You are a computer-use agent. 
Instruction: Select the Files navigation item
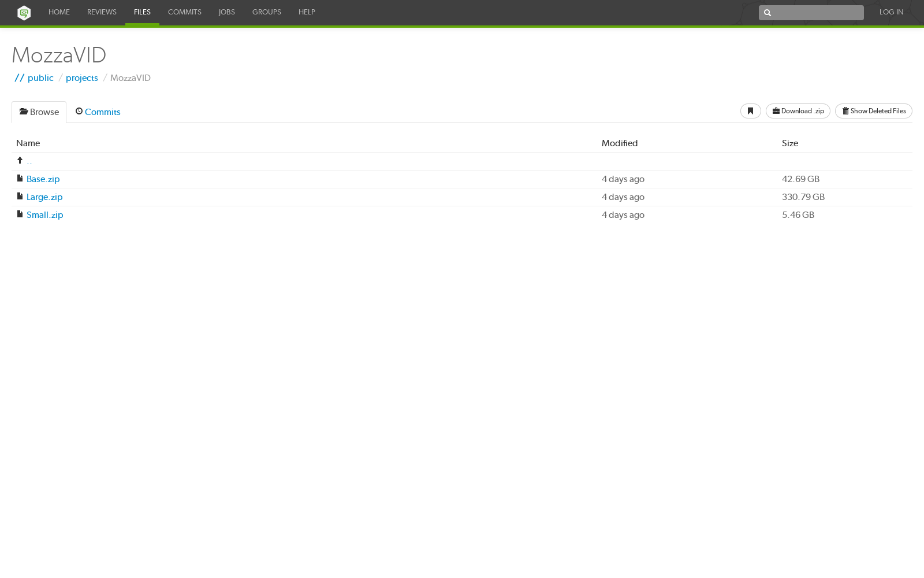[x=142, y=12]
